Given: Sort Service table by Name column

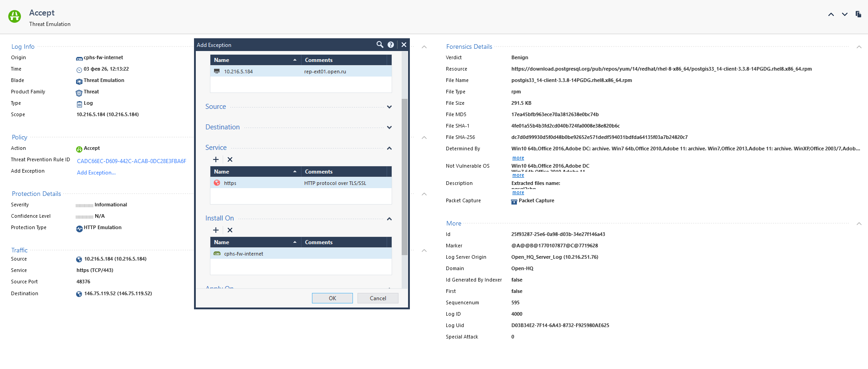Looking at the screenshot, I should [255, 171].
